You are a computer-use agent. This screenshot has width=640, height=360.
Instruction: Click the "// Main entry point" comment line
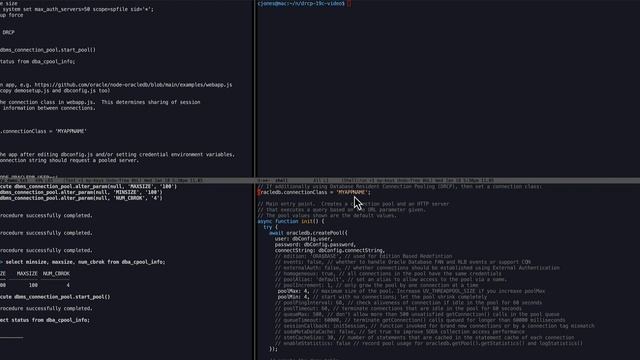[353, 204]
